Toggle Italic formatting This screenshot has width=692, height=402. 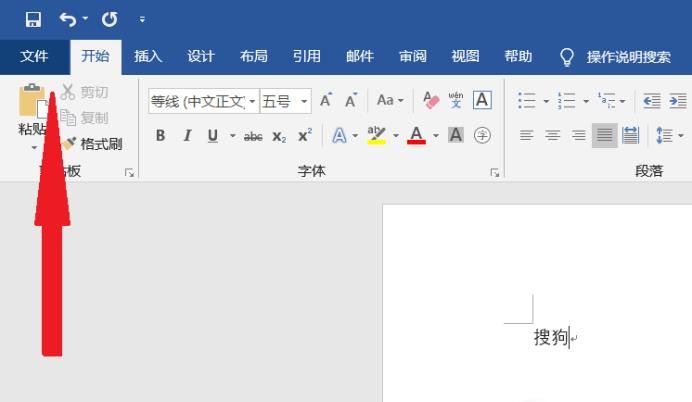pos(187,135)
